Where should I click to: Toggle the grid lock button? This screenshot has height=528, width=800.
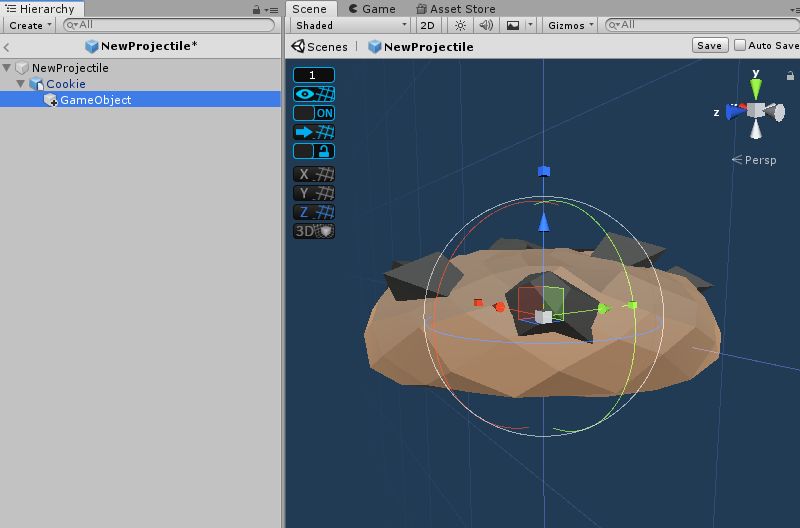tap(314, 151)
